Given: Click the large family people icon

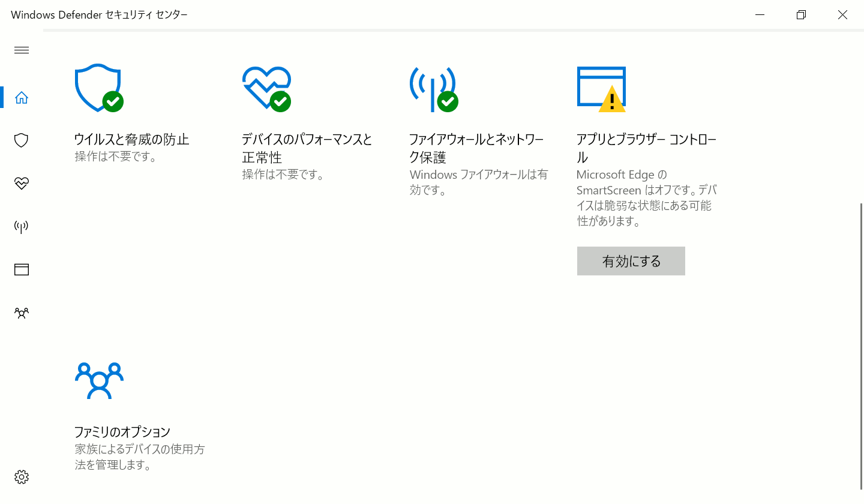Looking at the screenshot, I should (99, 380).
